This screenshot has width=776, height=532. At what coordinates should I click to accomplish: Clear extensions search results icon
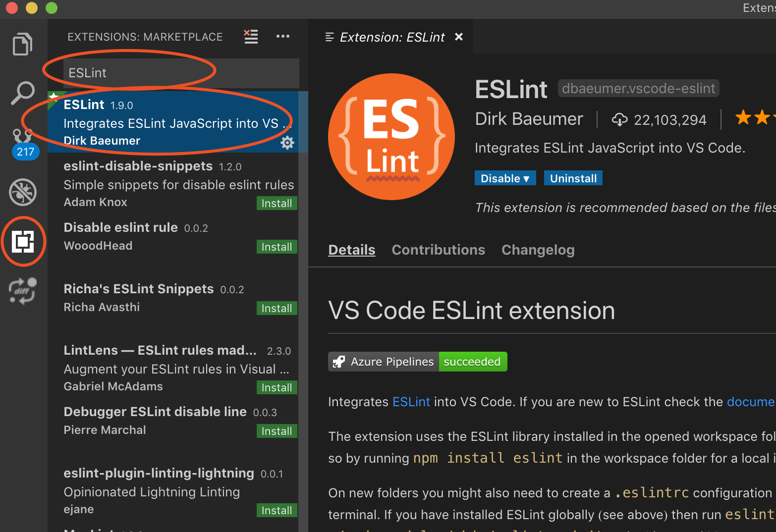[251, 37]
